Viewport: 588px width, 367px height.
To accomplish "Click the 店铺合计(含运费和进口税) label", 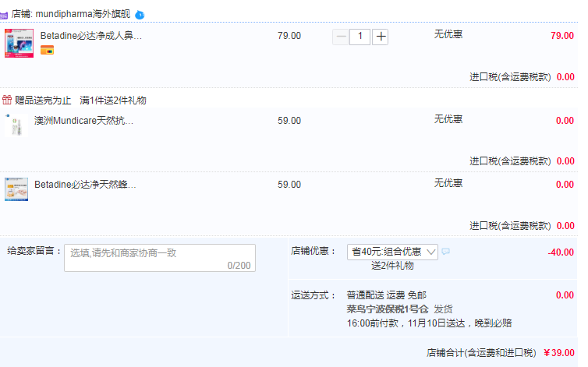I will coord(481,353).
